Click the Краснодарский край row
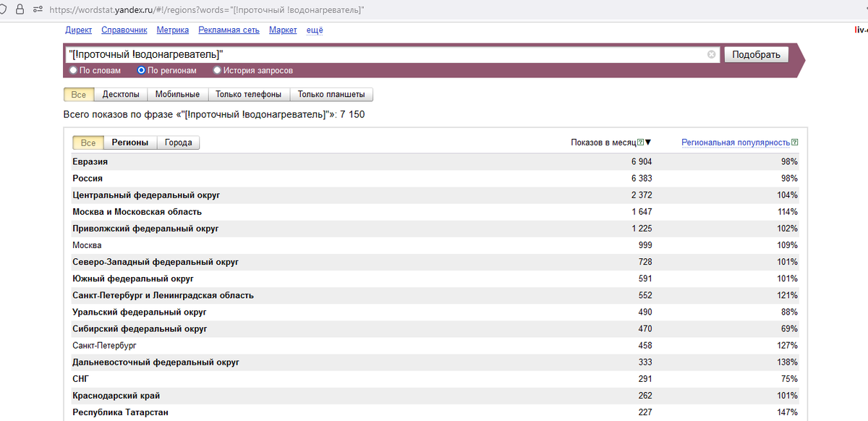Screen dimensions: 868x421 pos(435,396)
